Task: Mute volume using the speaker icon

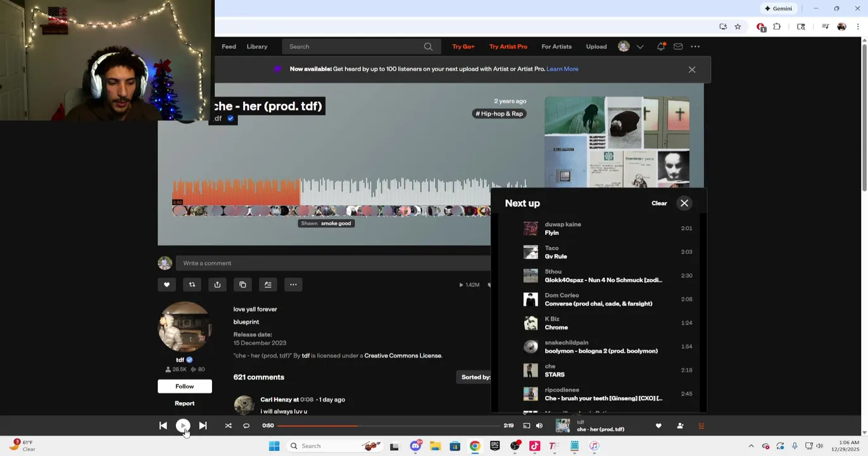Action: coord(539,426)
